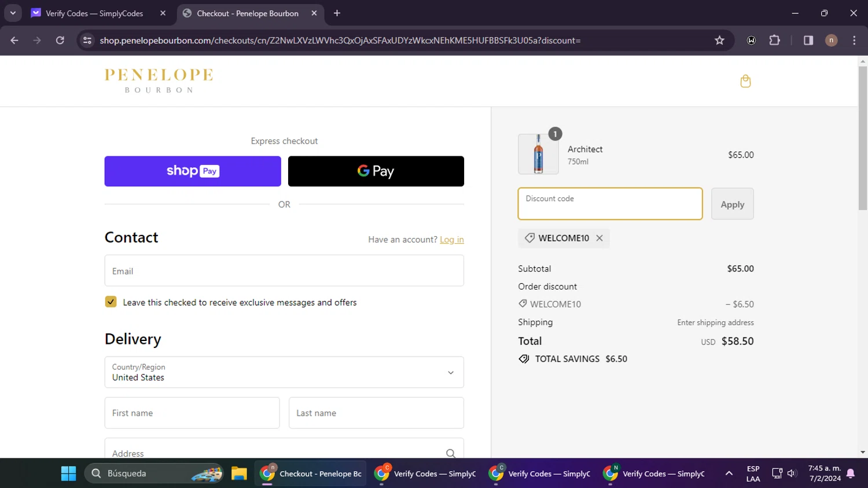Click the First name field
The image size is (868, 488).
(x=192, y=413)
